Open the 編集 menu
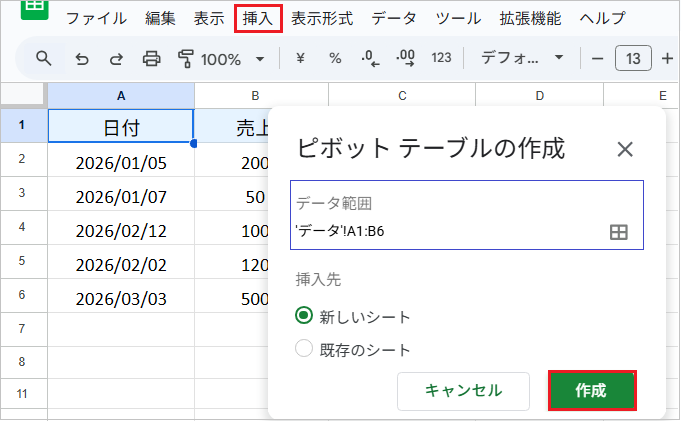Image resolution: width=681 pixels, height=421 pixels. [x=160, y=19]
